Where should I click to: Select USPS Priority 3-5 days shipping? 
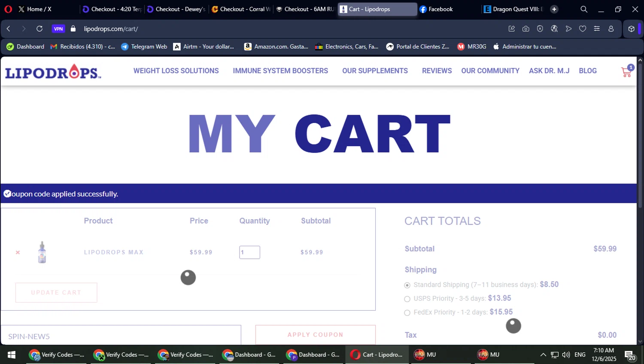pyautogui.click(x=407, y=299)
